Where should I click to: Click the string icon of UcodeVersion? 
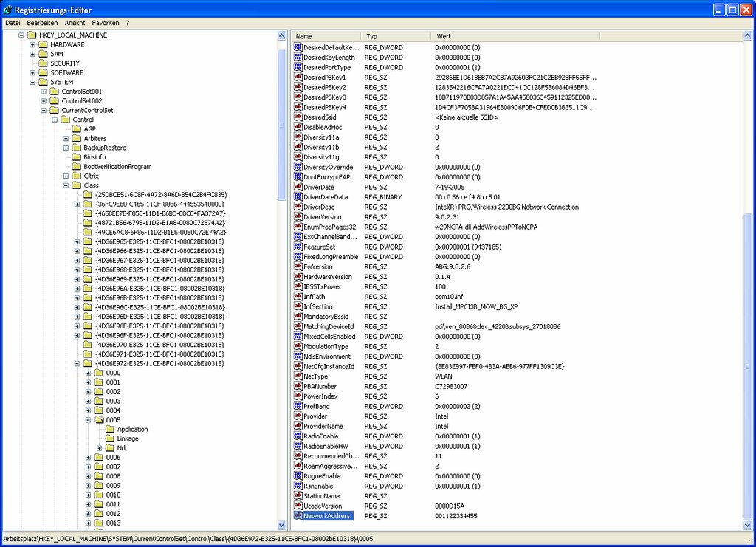click(x=298, y=506)
